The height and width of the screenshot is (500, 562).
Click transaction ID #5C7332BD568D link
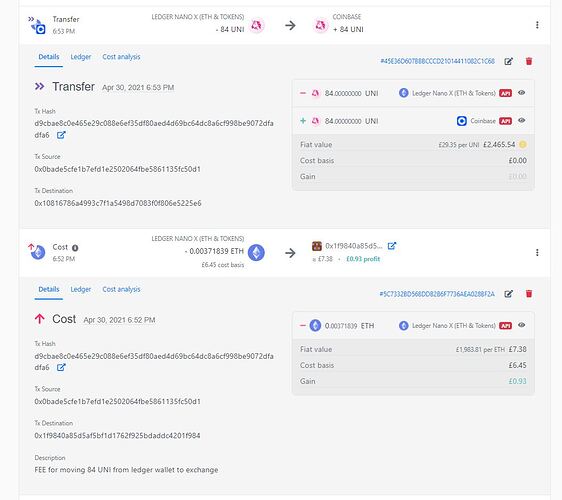click(437, 294)
